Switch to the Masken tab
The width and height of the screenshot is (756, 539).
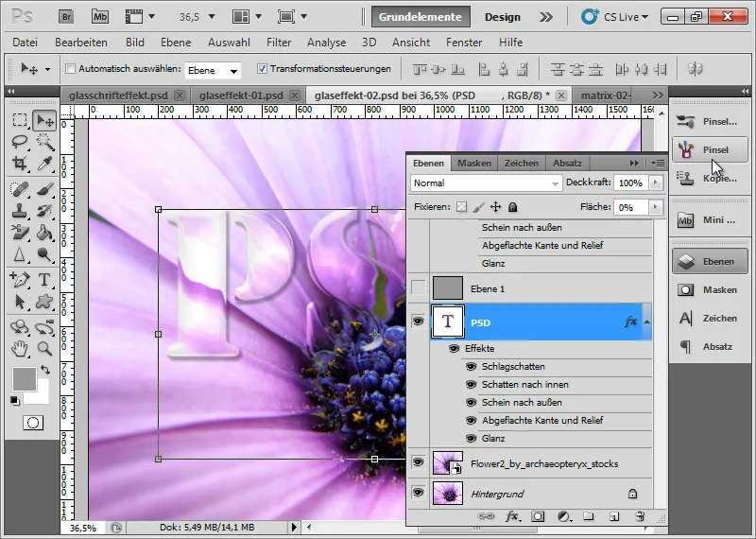(x=474, y=163)
